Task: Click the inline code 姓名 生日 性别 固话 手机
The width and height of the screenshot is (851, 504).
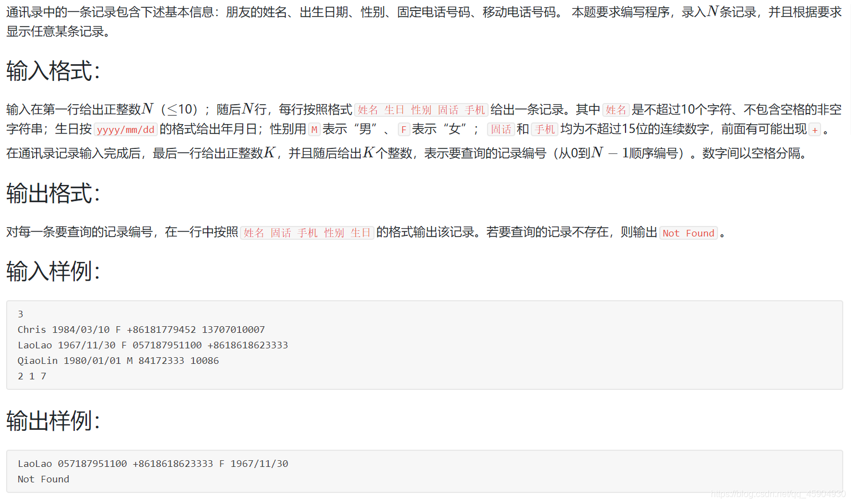Action: 421,110
